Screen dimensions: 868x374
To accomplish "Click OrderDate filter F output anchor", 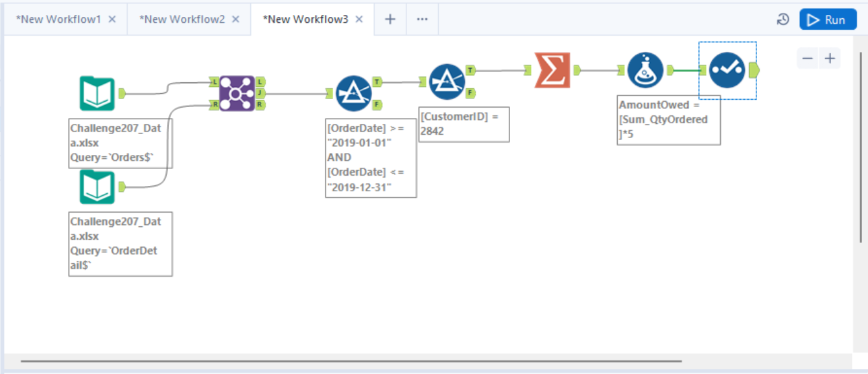I will (377, 104).
